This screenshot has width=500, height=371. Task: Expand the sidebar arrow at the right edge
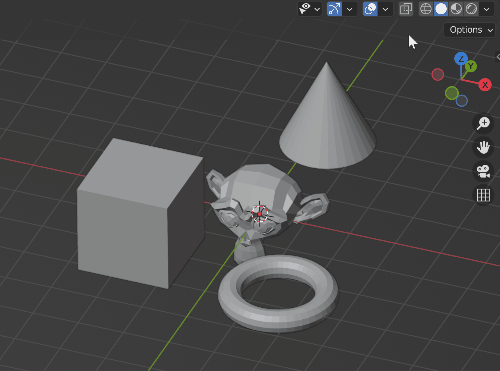pyautogui.click(x=498, y=57)
